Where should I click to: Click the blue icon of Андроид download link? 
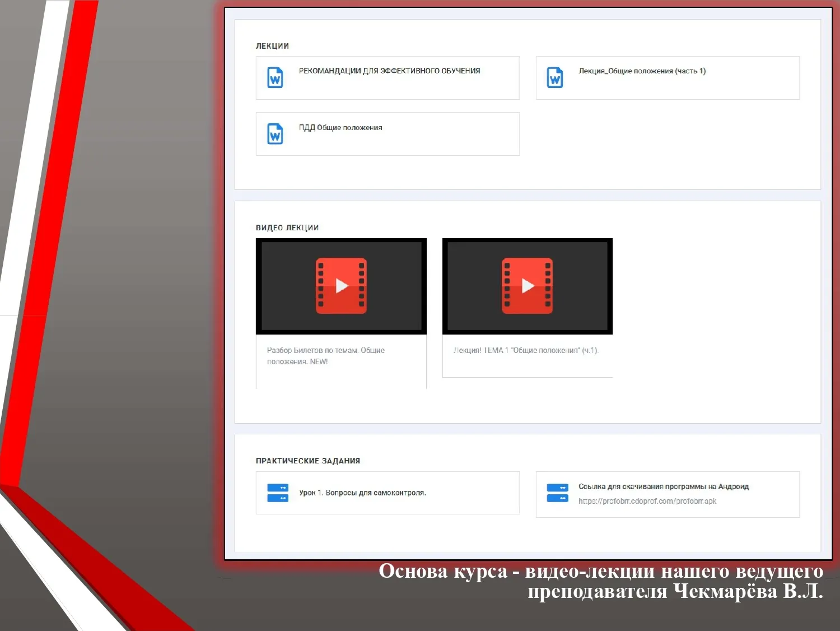click(x=557, y=493)
